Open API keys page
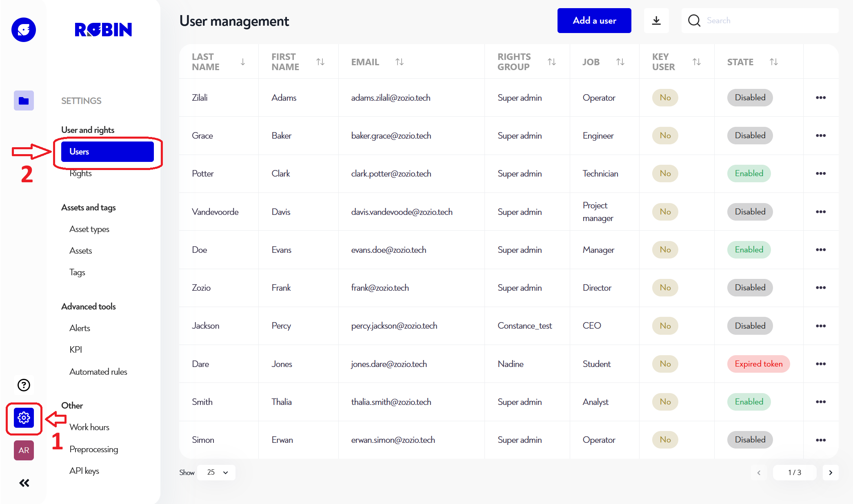The width and height of the screenshot is (853, 504). coord(84,471)
